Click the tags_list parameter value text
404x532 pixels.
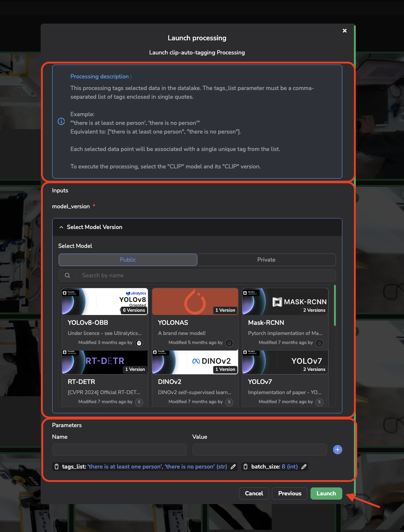tap(157, 467)
